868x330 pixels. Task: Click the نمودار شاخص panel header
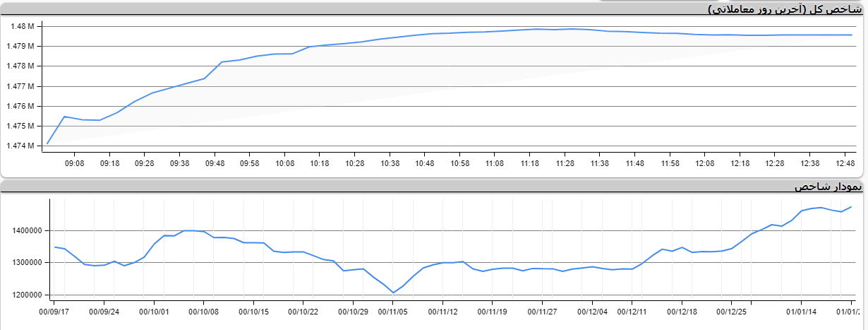[x=828, y=187]
